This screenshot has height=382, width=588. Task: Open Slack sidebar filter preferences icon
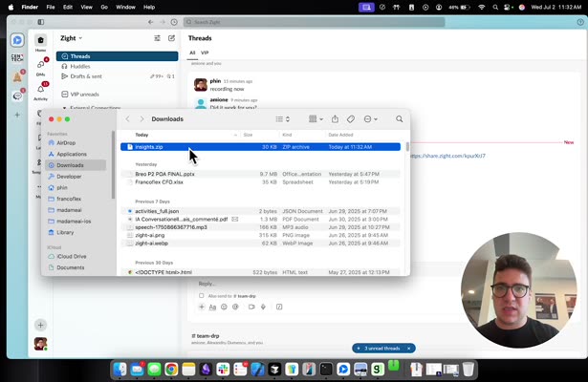coord(157,38)
